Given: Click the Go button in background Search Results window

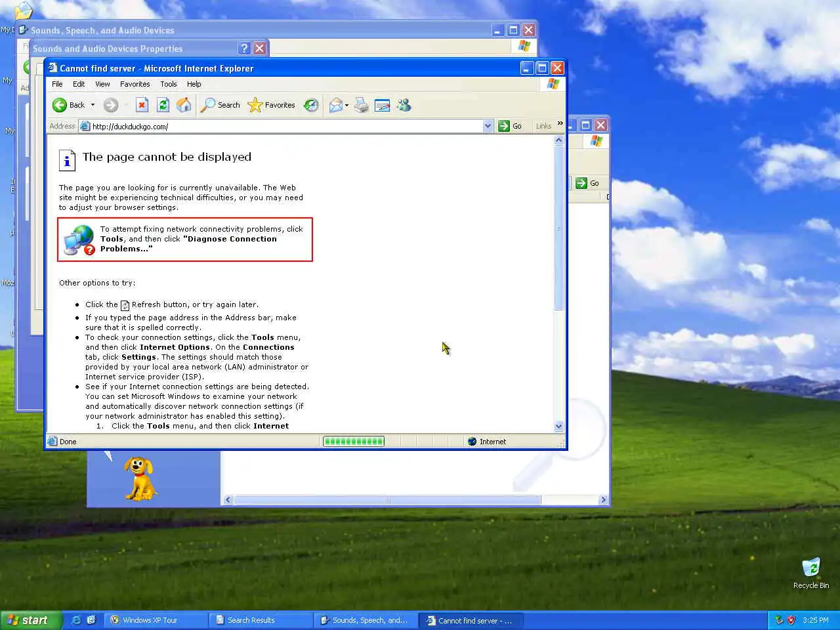Looking at the screenshot, I should (x=588, y=183).
